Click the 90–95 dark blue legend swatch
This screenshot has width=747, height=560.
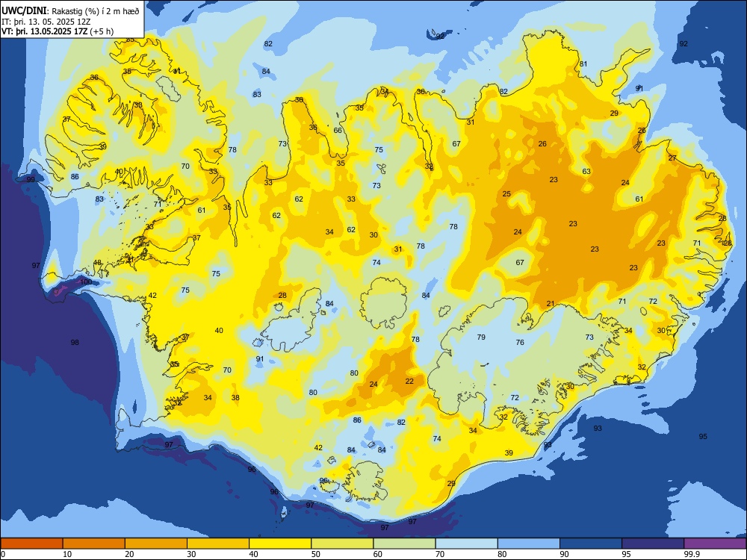pos(591,544)
